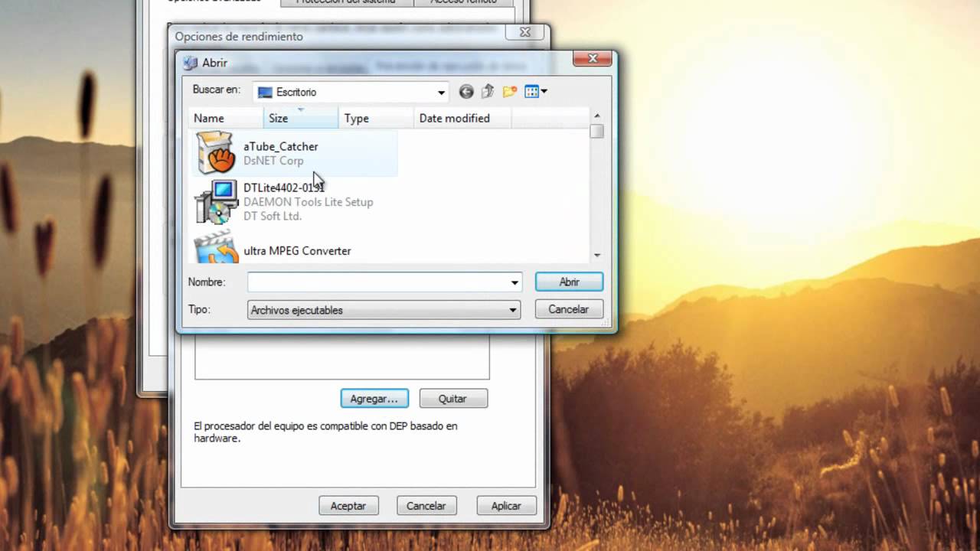Go up one folder level
This screenshot has height=551, width=980.
point(488,92)
